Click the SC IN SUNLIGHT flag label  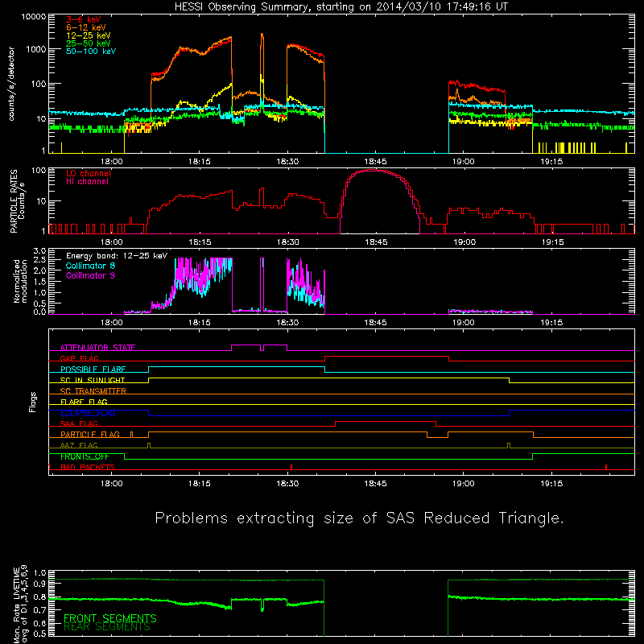[x=93, y=380]
